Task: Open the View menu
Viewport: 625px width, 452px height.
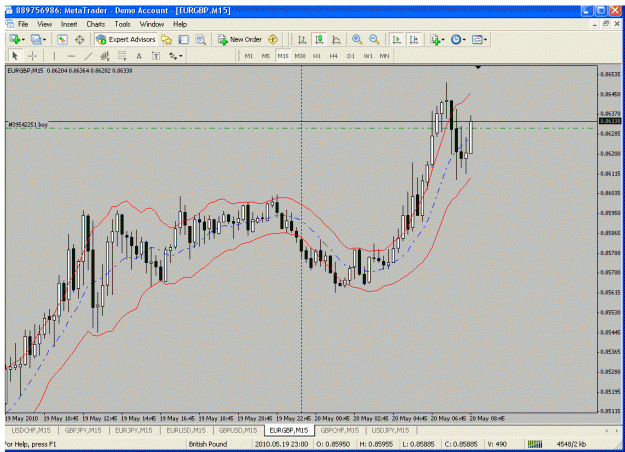Action: (45, 24)
